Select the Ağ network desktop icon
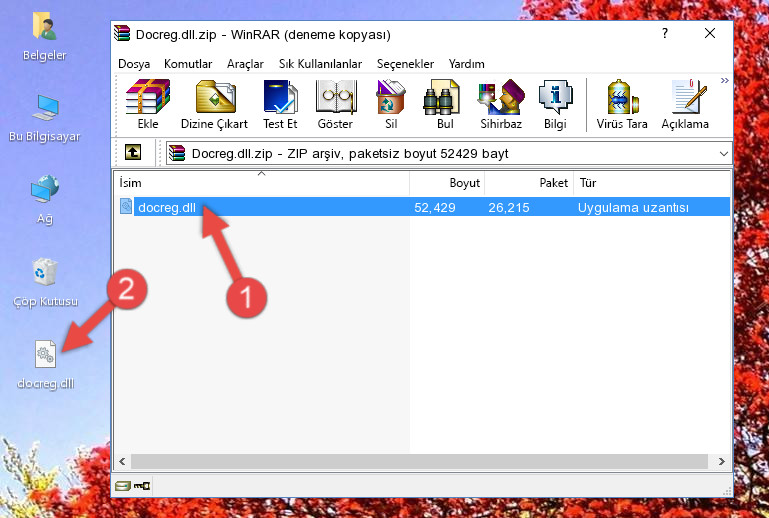This screenshot has width=769, height=518. click(x=45, y=200)
